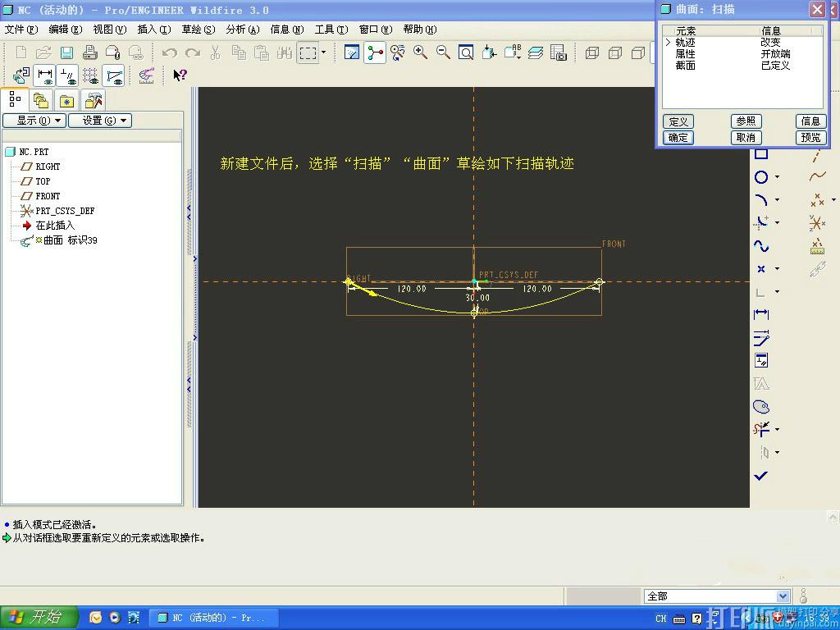840x630 pixels.
Task: Select the 截面 element row in dialog
Action: (742, 66)
